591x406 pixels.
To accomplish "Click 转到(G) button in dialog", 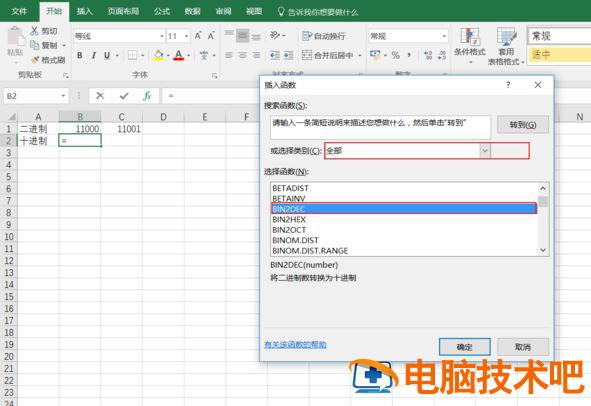I will (x=523, y=124).
